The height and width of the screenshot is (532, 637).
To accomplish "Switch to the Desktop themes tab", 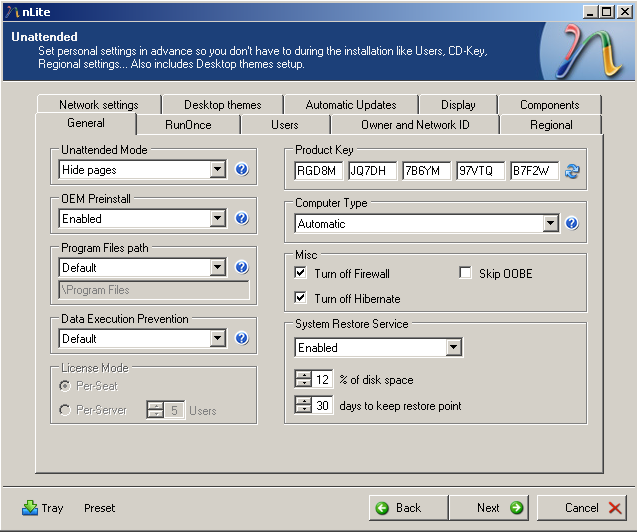I will click(x=223, y=105).
